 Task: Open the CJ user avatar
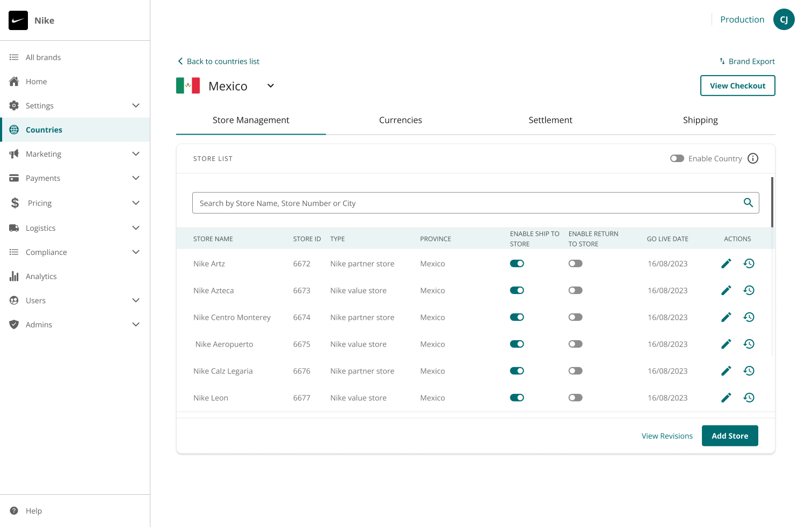(x=784, y=20)
